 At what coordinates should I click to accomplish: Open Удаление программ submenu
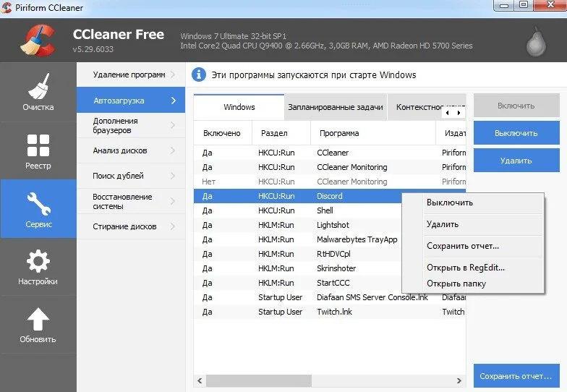pos(131,74)
